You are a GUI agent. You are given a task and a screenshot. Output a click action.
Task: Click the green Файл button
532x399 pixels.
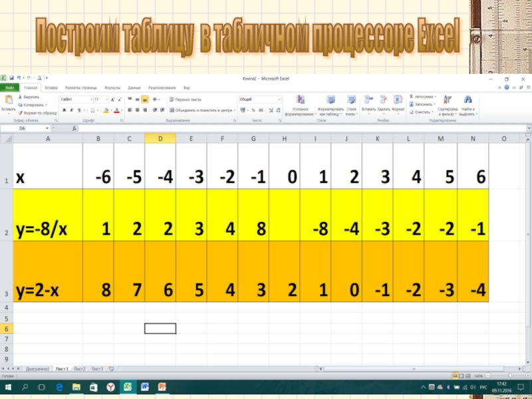coord(11,87)
